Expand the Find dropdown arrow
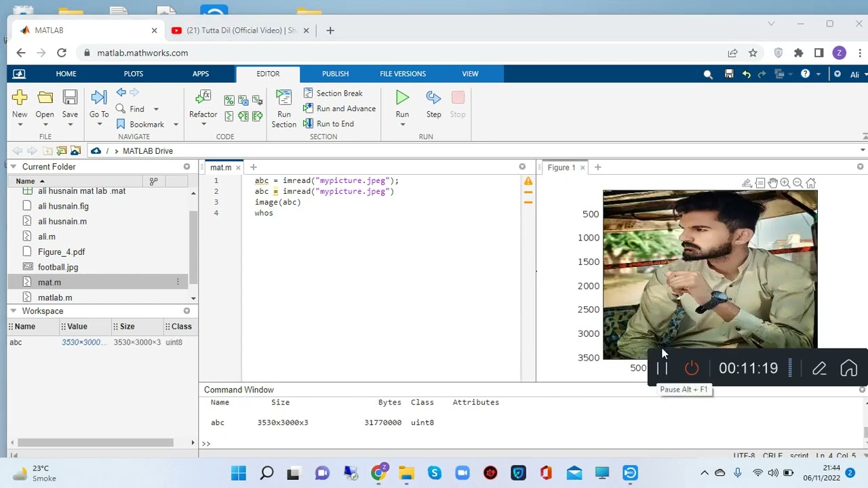Viewport: 868px width, 488px height. pos(156,109)
